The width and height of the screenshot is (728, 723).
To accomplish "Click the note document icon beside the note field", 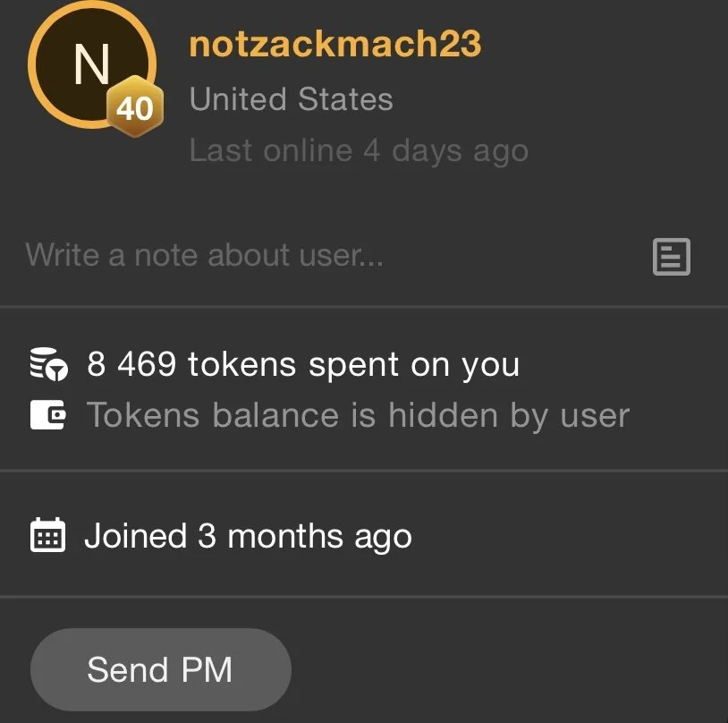I will point(672,257).
